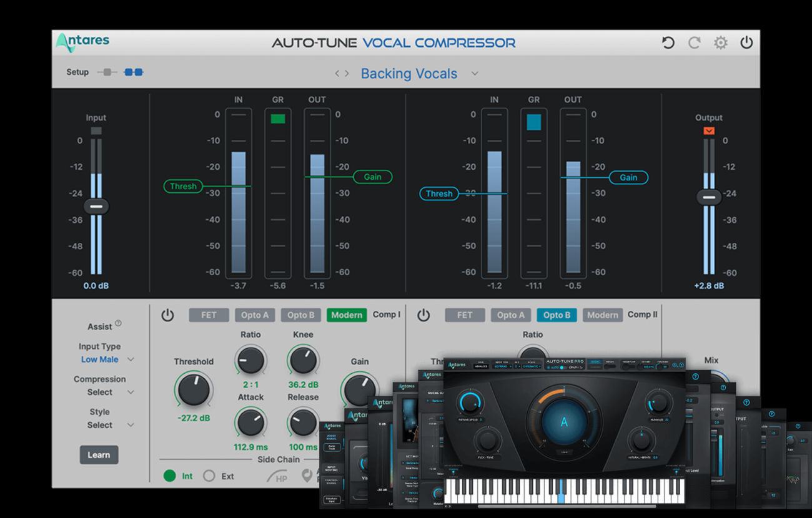Screen dimensions: 812x518
Task: Go to the next preset arrow
Action: point(347,74)
